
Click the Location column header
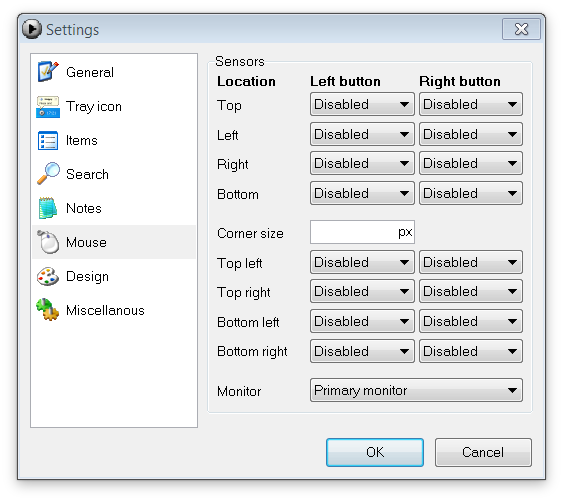[246, 82]
